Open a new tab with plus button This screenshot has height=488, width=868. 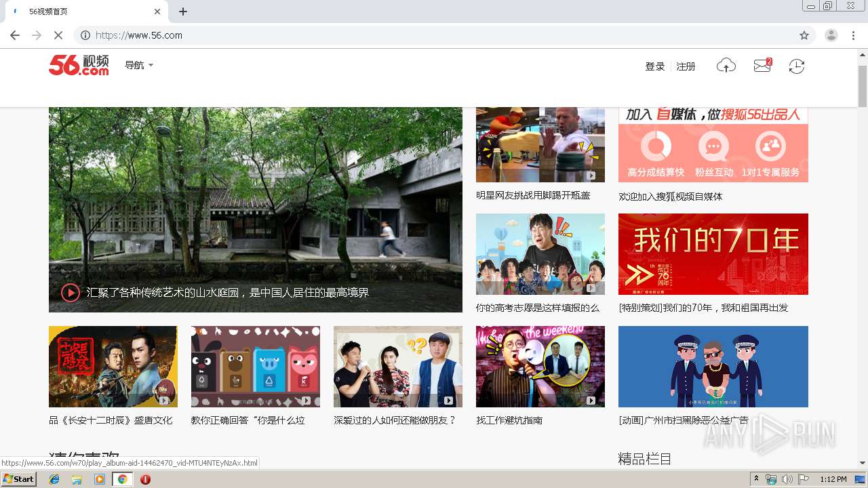[183, 12]
